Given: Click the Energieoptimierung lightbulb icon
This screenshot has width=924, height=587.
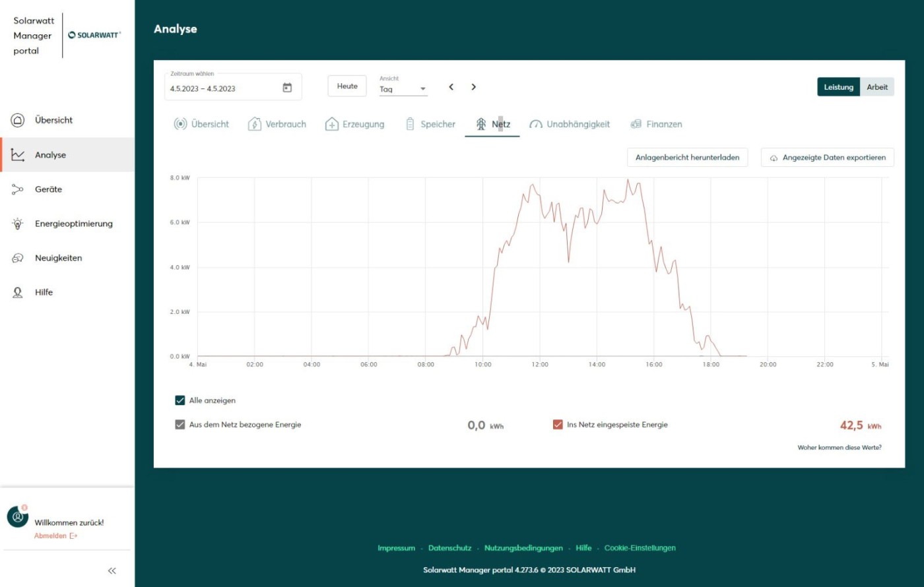Looking at the screenshot, I should pos(18,224).
